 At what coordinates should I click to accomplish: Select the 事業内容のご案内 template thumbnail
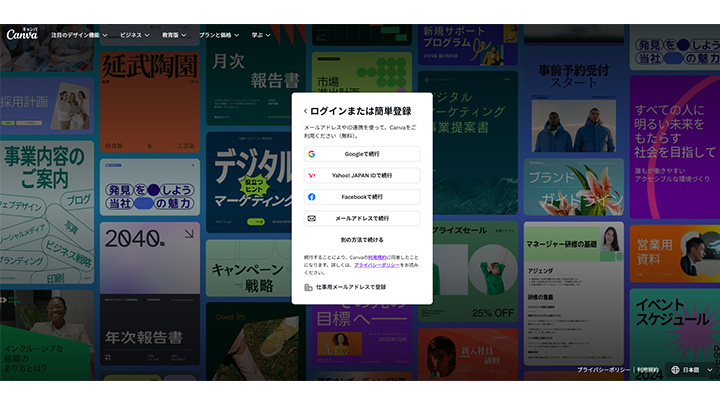click(47, 212)
